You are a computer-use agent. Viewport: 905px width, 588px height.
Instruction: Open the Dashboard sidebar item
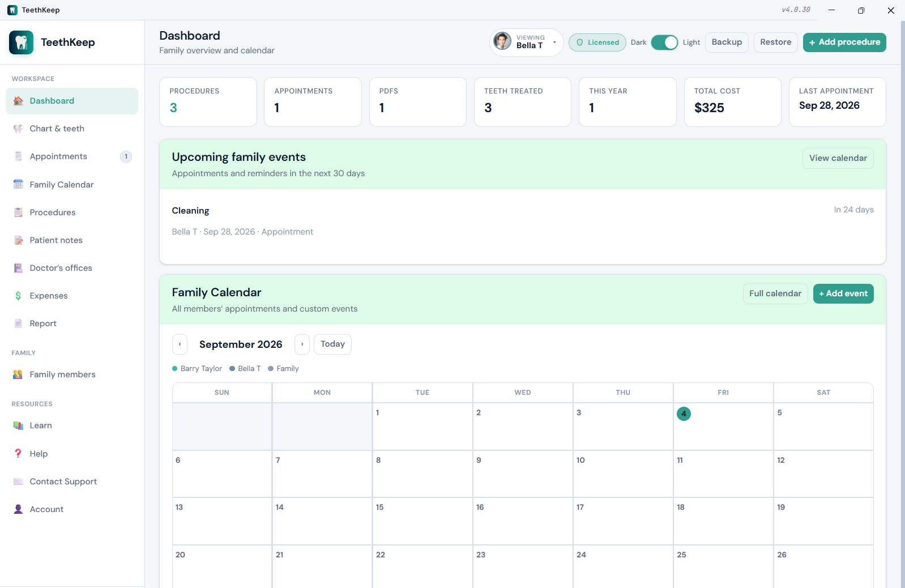tap(72, 101)
